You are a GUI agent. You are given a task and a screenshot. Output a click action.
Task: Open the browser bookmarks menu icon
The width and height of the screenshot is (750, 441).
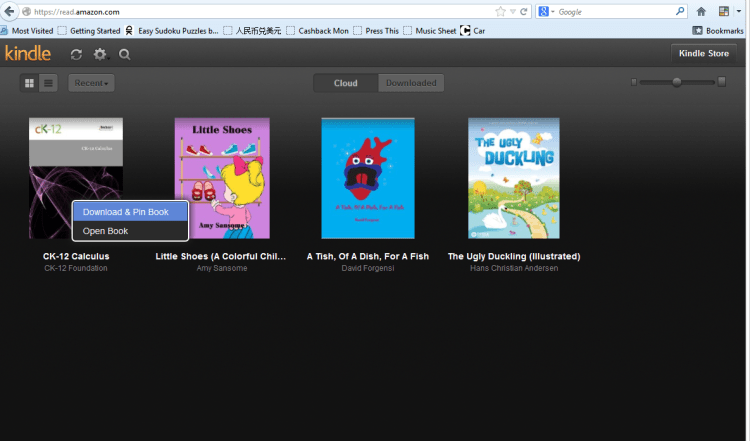tap(724, 11)
